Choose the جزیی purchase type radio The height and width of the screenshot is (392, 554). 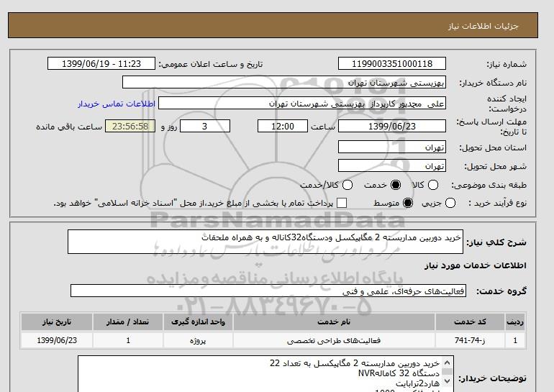pos(450,203)
